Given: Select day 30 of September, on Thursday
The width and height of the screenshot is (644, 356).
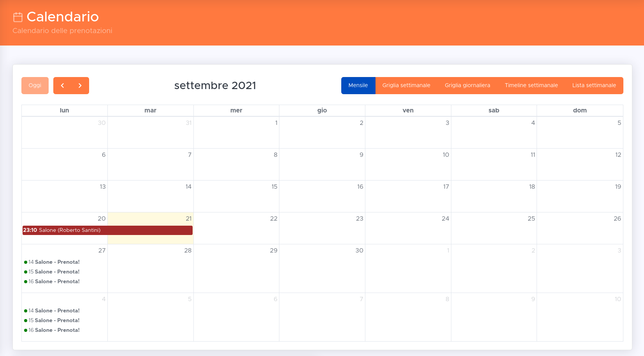Looking at the screenshot, I should click(x=359, y=251).
